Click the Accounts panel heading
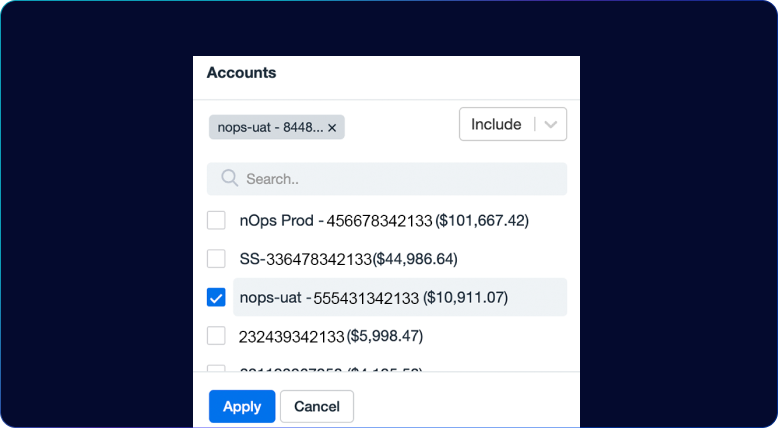The width and height of the screenshot is (778, 428). coord(241,72)
